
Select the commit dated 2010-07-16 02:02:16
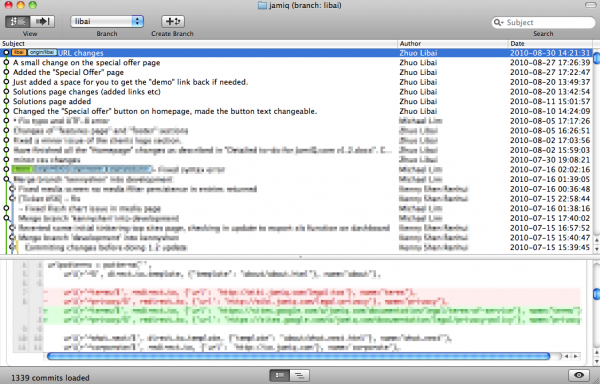pyautogui.click(x=296, y=169)
